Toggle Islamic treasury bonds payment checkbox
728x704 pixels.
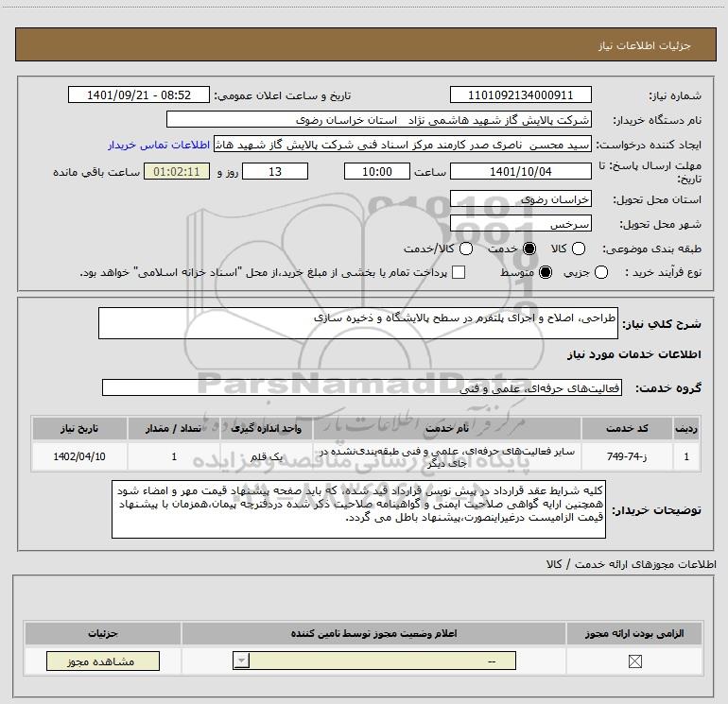pyautogui.click(x=459, y=272)
